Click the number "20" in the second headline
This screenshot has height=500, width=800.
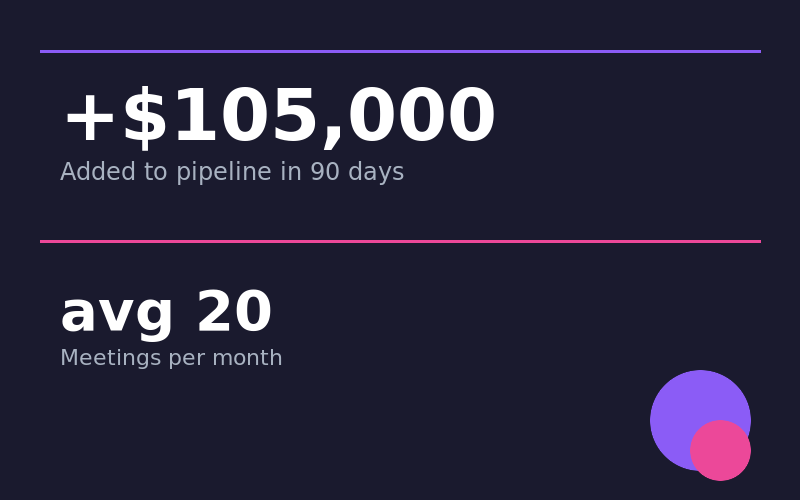pos(234,314)
